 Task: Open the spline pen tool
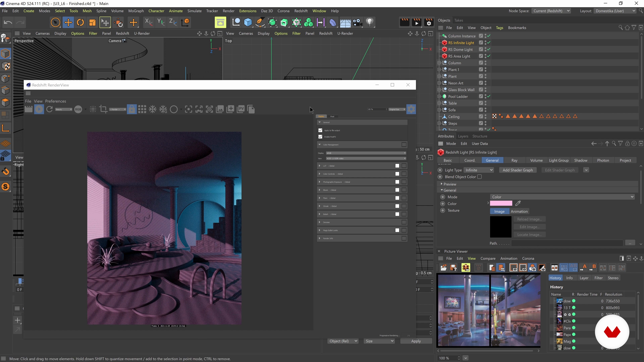point(260,22)
